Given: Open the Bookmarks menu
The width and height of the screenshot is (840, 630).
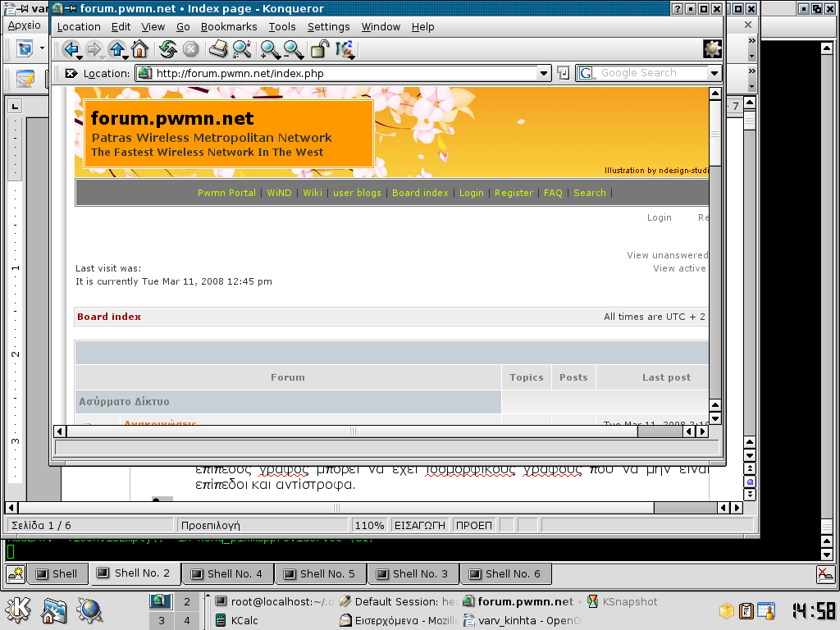Looking at the screenshot, I should tap(229, 27).
